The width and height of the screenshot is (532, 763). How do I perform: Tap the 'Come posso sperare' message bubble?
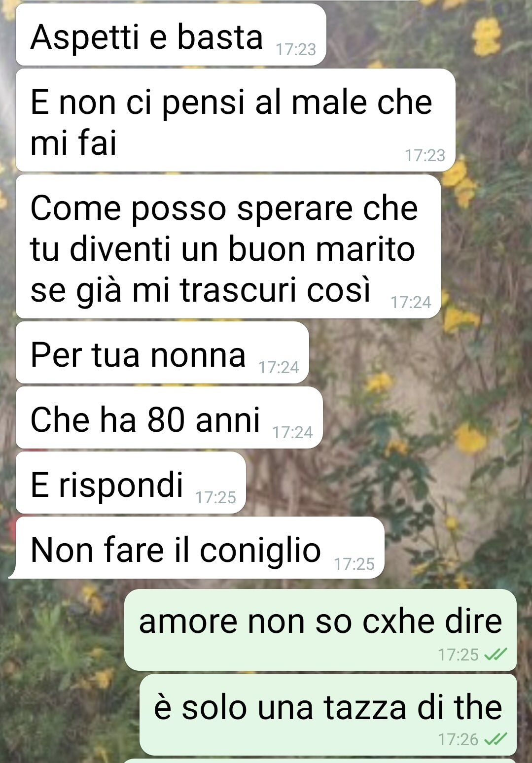[x=228, y=246]
